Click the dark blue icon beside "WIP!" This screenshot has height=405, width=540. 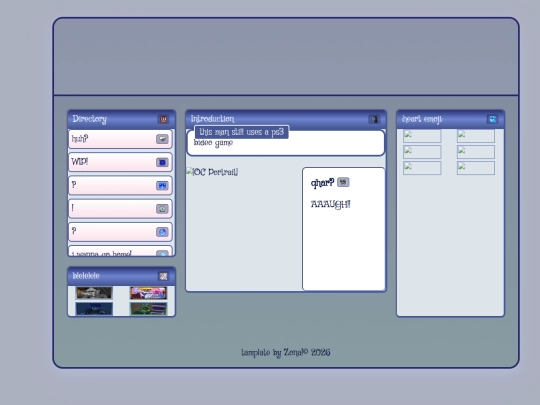(162, 162)
